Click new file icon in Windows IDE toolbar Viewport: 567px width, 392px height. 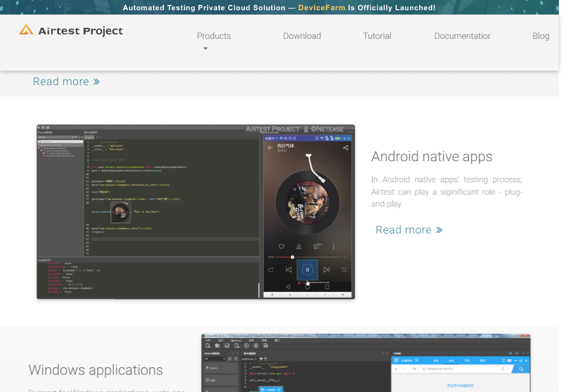(208, 346)
